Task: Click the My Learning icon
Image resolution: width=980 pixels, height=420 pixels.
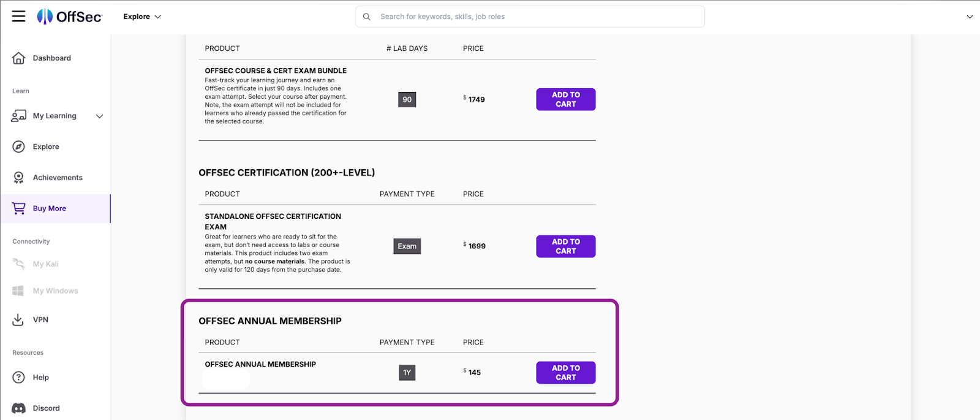Action: click(x=18, y=116)
